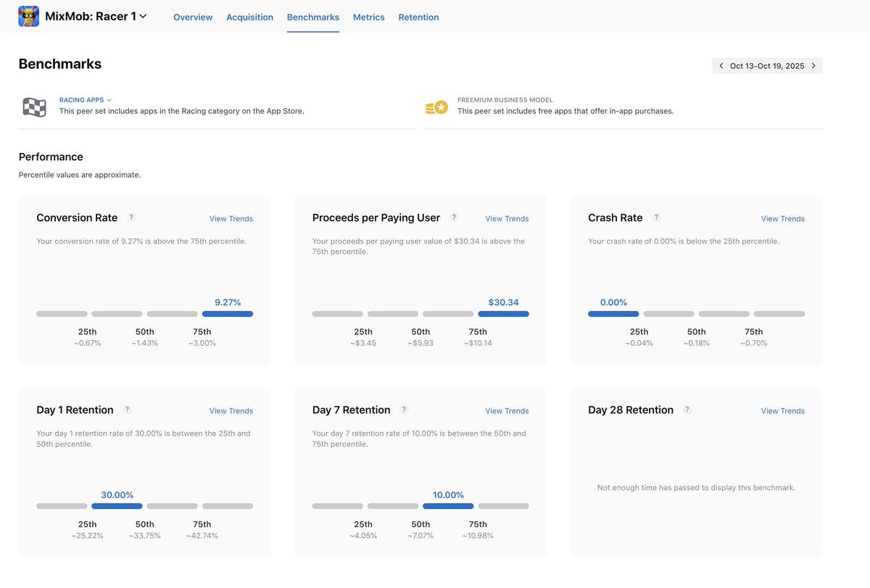Click the 'Not enough time has passed' message
Screen dimensions: 870x588
tap(696, 488)
